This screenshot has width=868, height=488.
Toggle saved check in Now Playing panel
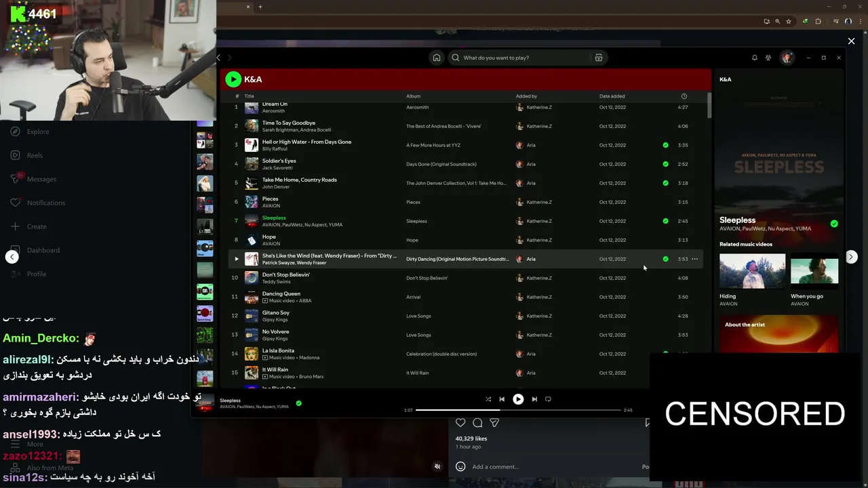tap(834, 224)
